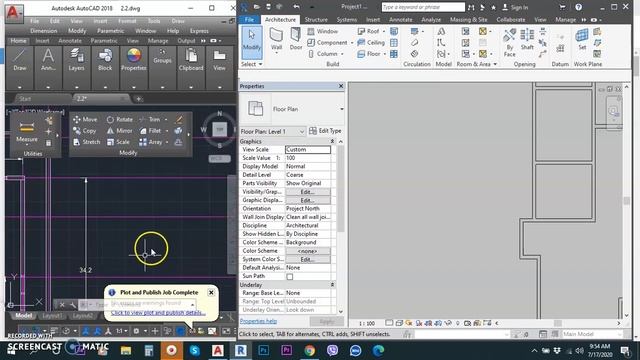Select the Roof tool in Revit
The width and height of the screenshot is (640, 360).
click(368, 31)
